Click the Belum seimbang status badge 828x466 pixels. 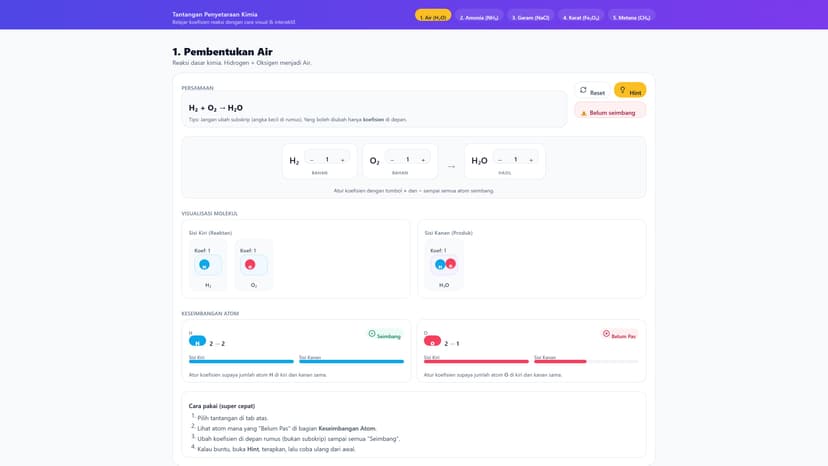[610, 112]
